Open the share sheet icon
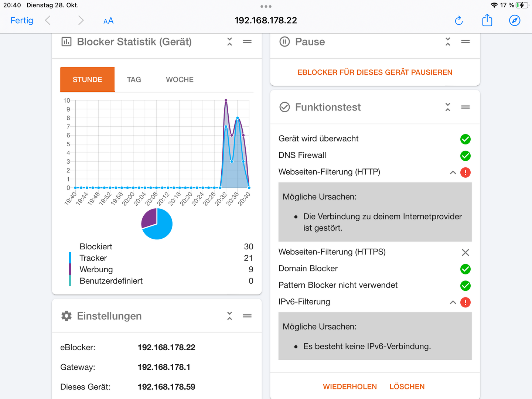The image size is (532, 399). point(487,20)
